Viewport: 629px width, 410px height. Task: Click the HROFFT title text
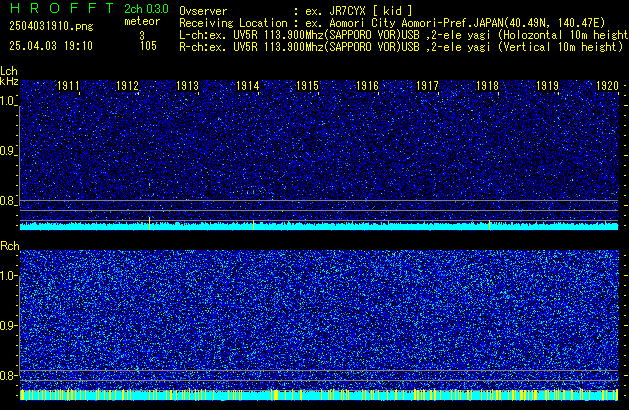pyautogui.click(x=62, y=8)
